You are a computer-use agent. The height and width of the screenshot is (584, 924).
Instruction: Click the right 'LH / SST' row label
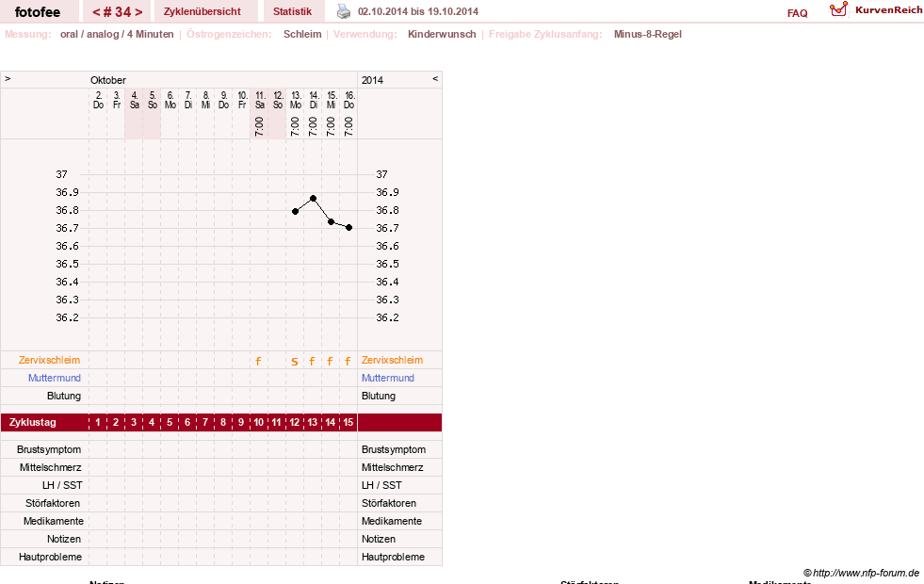point(381,485)
